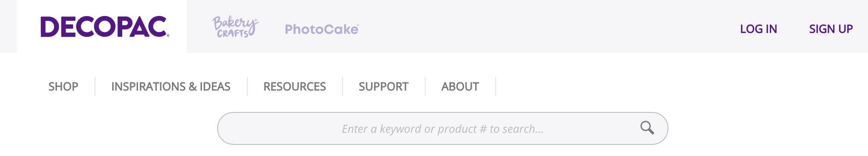Open the PhotoCake brand logo
This screenshot has width=868, height=156.
pyautogui.click(x=322, y=29)
